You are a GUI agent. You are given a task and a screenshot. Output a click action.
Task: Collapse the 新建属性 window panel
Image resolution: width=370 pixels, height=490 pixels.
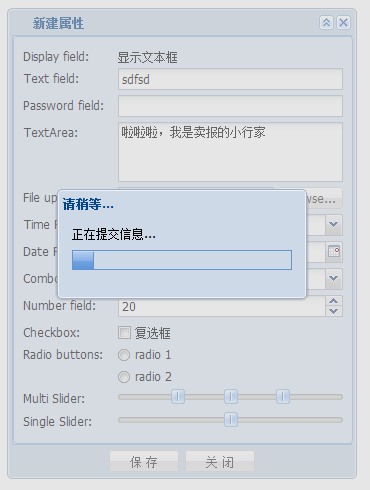click(x=326, y=23)
